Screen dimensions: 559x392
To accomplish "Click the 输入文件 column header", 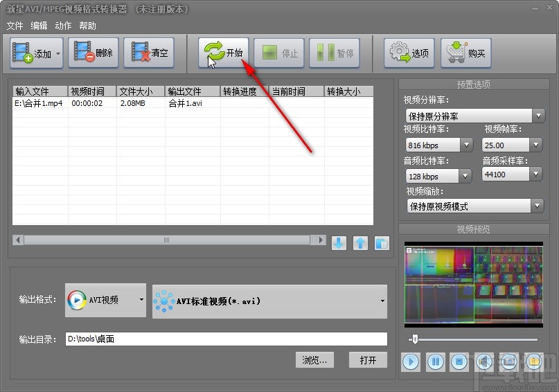I will [40, 91].
